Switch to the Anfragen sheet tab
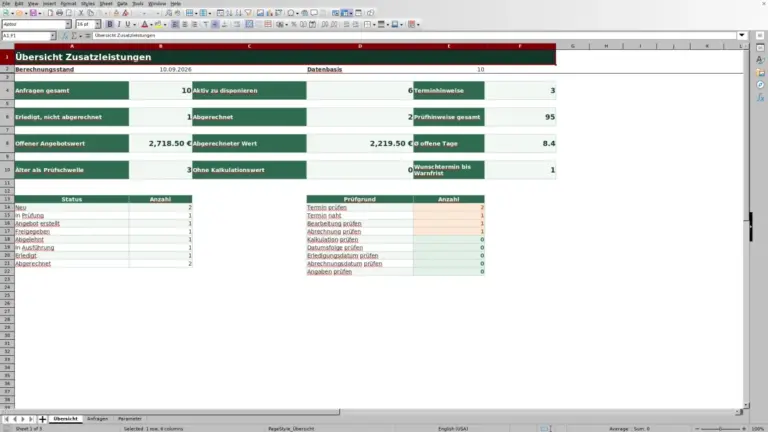 97,419
